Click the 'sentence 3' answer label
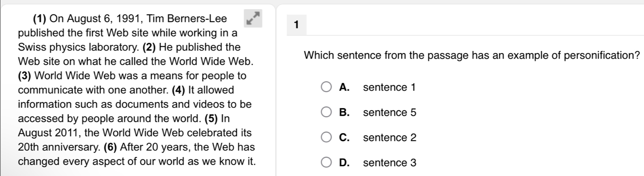Image resolution: width=644 pixels, height=176 pixels. [x=390, y=163]
